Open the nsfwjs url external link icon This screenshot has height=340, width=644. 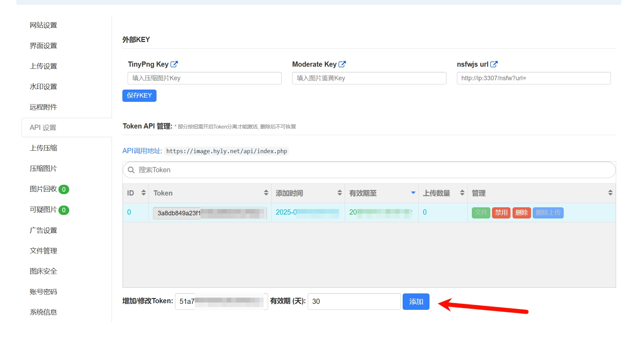[x=494, y=64]
